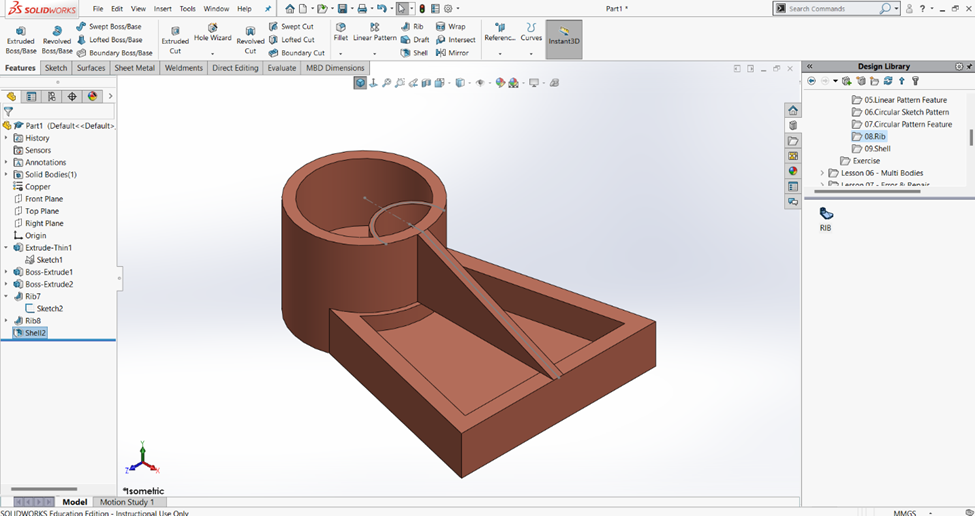Open the Edit Appearance icon in view toolbar
Image resolution: width=975 pixels, height=516 pixels.
(501, 83)
